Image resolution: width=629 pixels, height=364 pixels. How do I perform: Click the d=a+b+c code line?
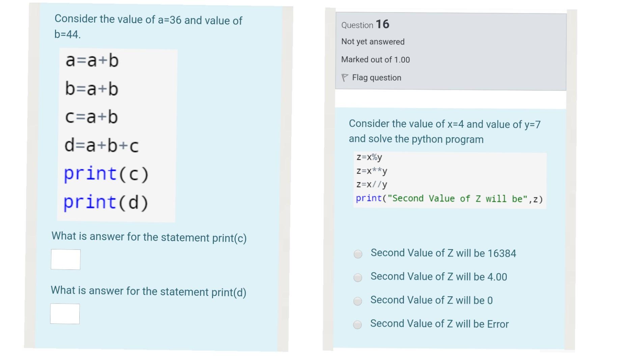click(101, 146)
